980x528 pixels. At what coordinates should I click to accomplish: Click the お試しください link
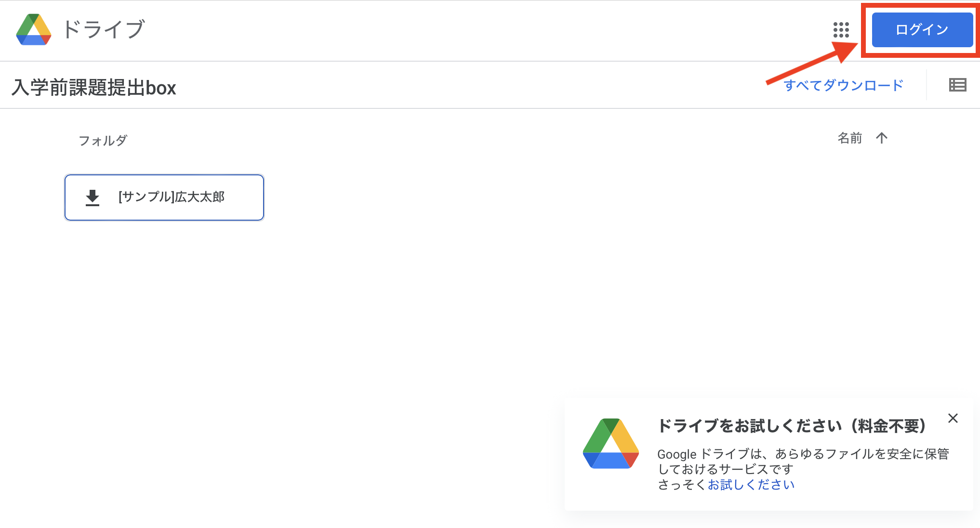[x=751, y=485]
